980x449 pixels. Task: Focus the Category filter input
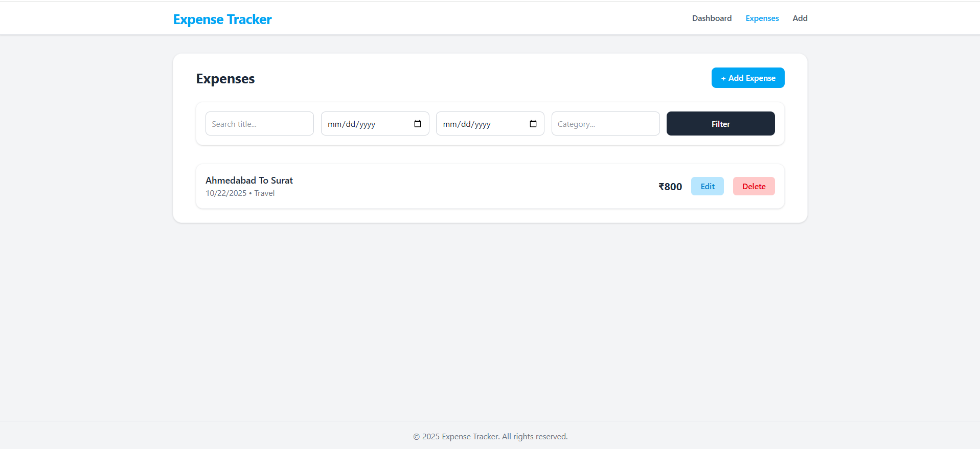(605, 124)
